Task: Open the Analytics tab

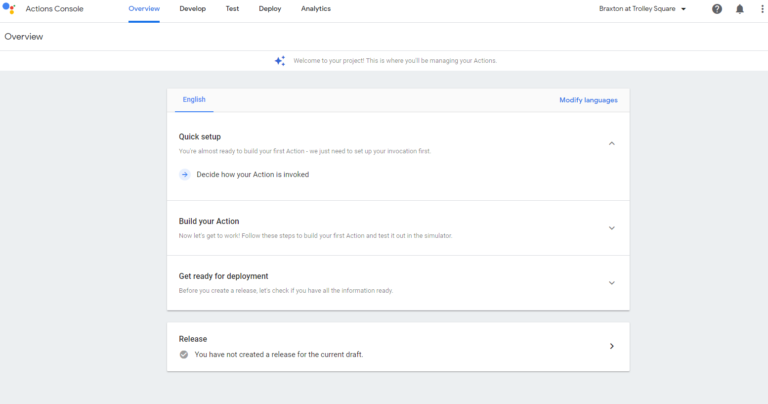Action: 316,9
